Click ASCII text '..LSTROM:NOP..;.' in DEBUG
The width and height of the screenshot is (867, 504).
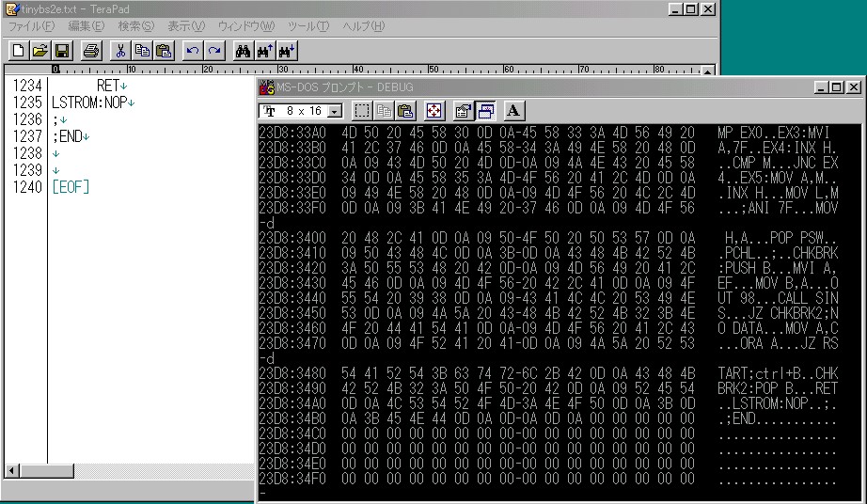[x=778, y=402]
